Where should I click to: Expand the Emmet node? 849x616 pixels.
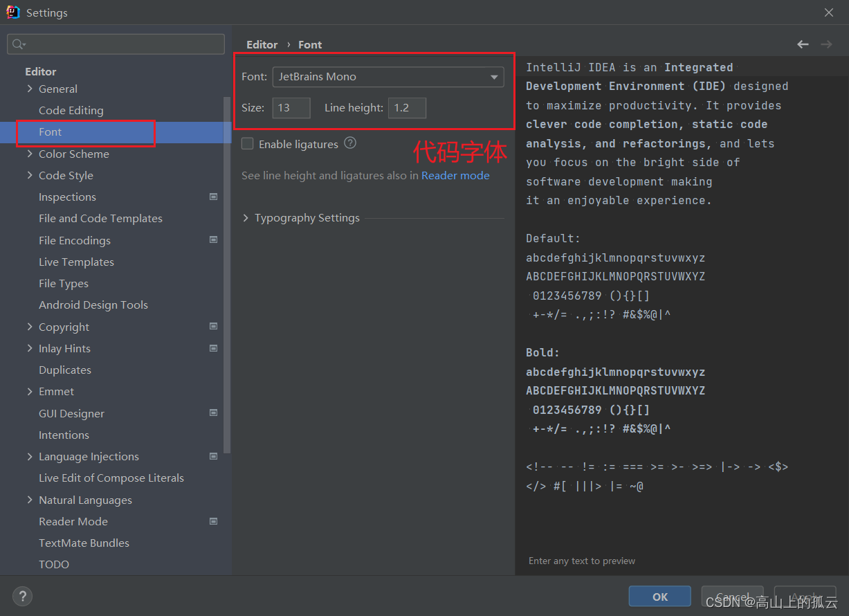30,391
